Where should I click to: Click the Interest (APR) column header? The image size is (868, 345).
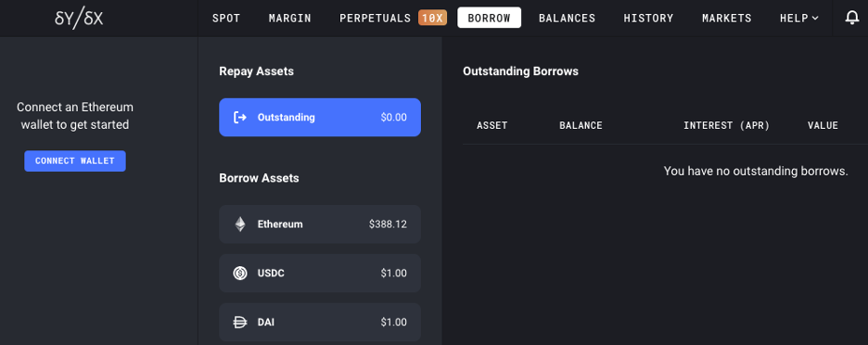pyautogui.click(x=726, y=126)
